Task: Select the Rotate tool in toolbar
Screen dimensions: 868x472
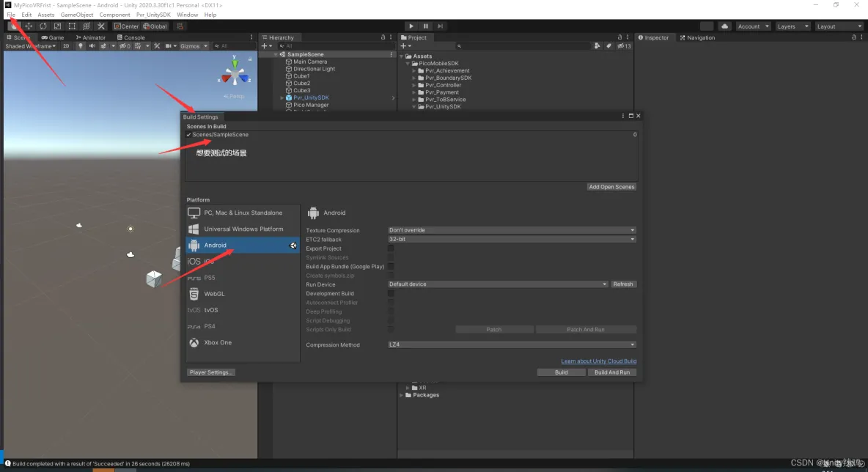Action: coord(43,26)
